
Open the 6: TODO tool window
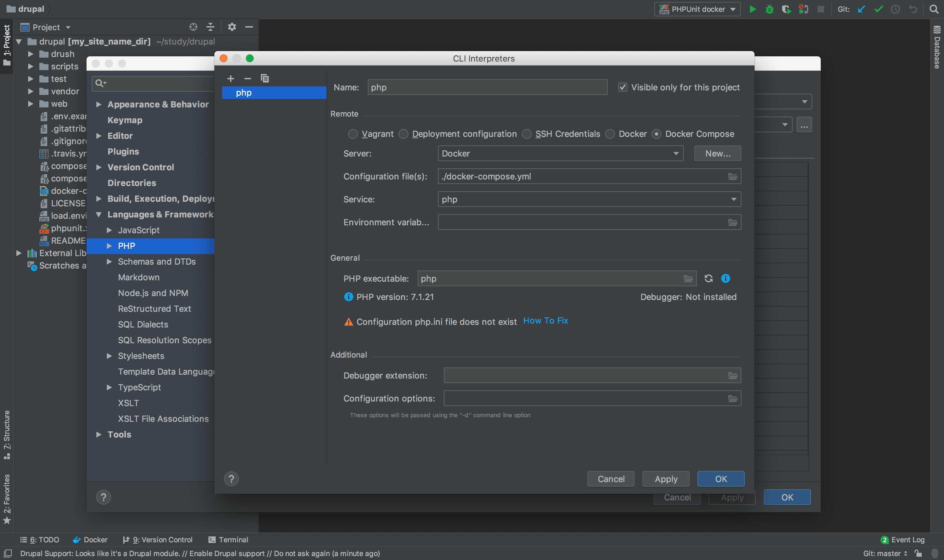point(40,540)
